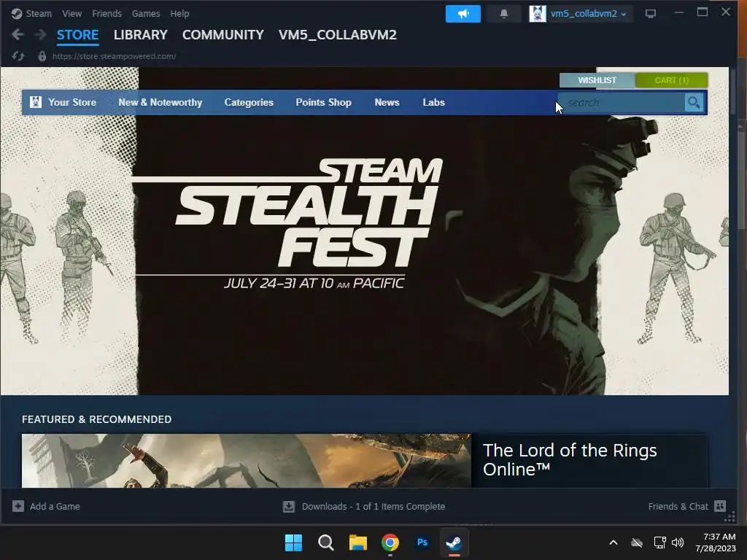Open the Help menu
This screenshot has height=560, width=747.
(x=179, y=13)
